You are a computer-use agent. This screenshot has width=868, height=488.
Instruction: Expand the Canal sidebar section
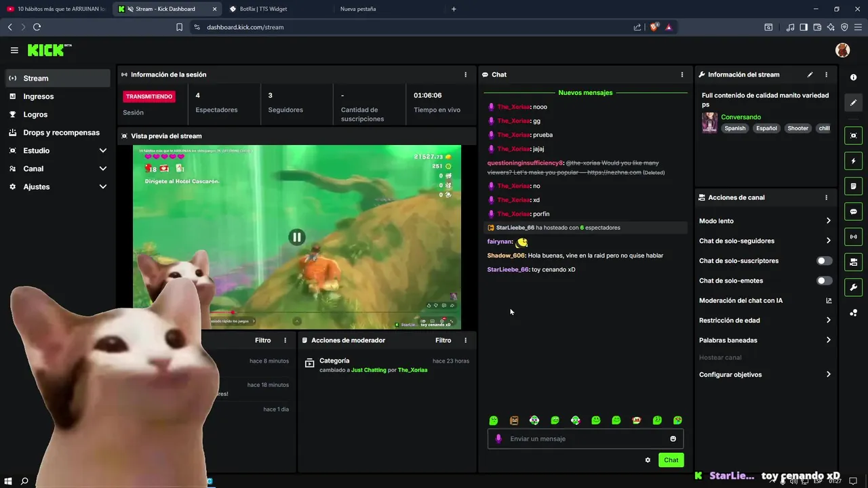(58, 169)
